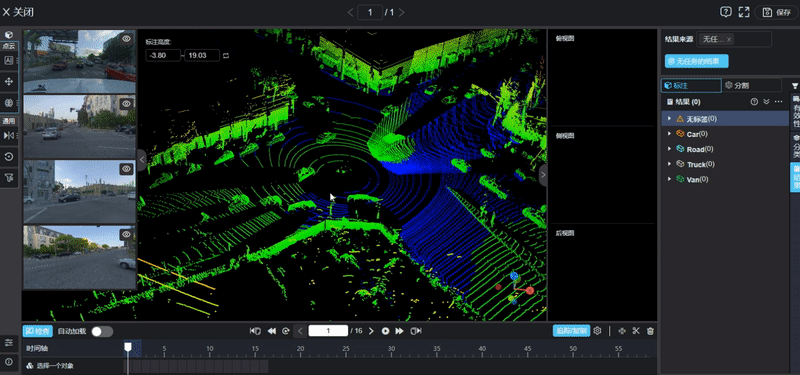Screen dimensions: 800x375
Task: Click the three-dots menu in results header
Action: click(778, 102)
